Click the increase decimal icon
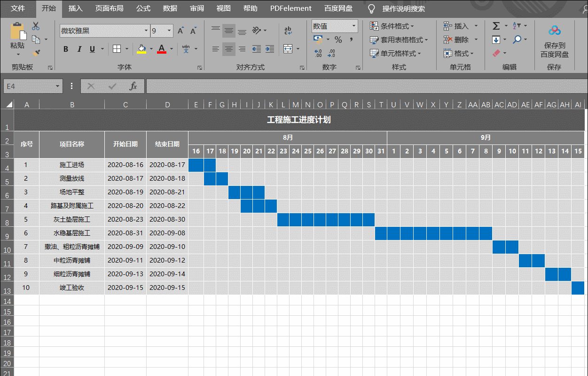 click(318, 53)
